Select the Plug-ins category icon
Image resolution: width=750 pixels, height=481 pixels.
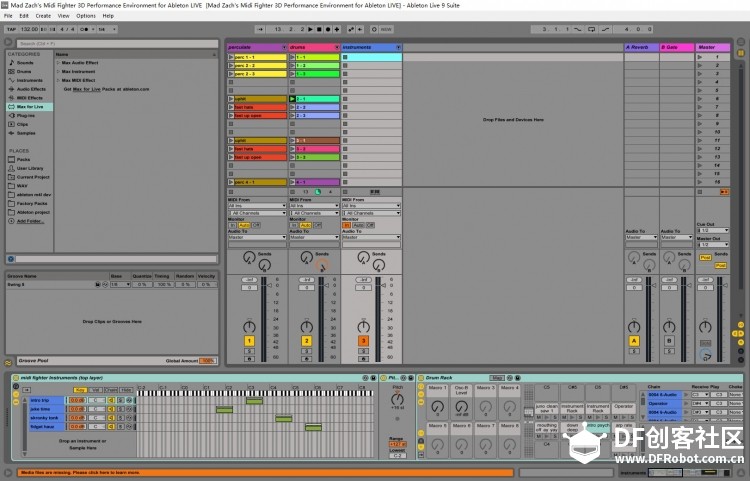pyautogui.click(x=12, y=115)
